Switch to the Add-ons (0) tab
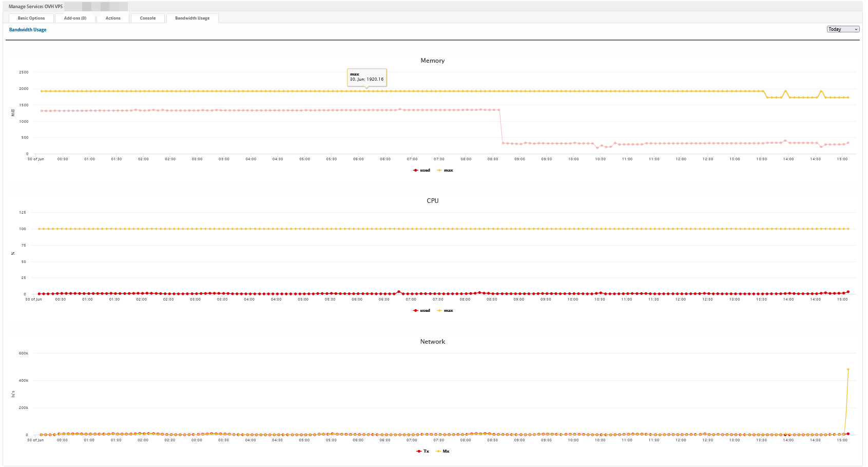Screen dimensions: 868x467 (75, 18)
